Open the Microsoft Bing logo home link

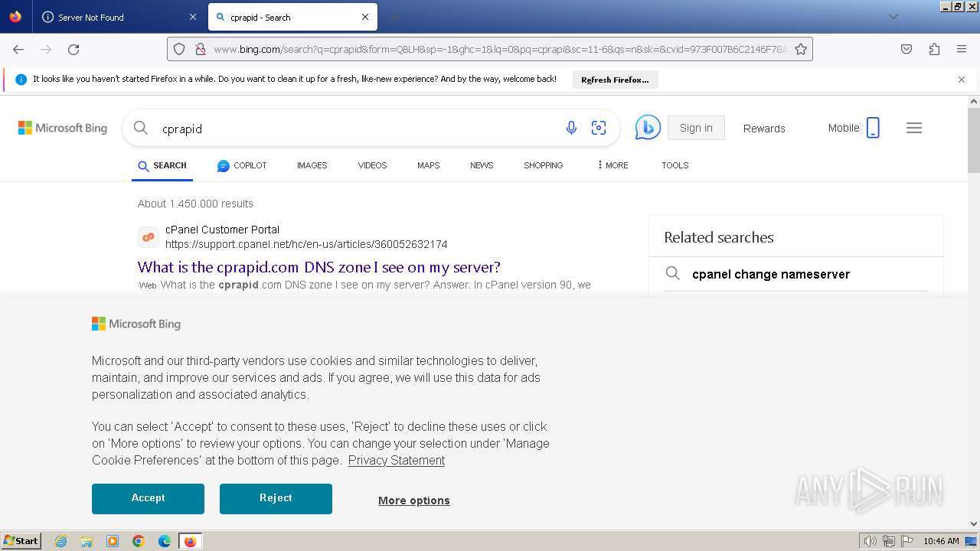[63, 128]
